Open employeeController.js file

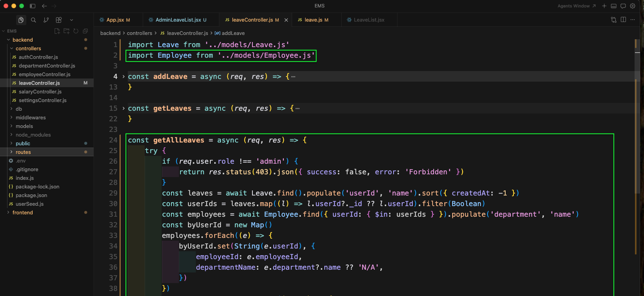47,74
